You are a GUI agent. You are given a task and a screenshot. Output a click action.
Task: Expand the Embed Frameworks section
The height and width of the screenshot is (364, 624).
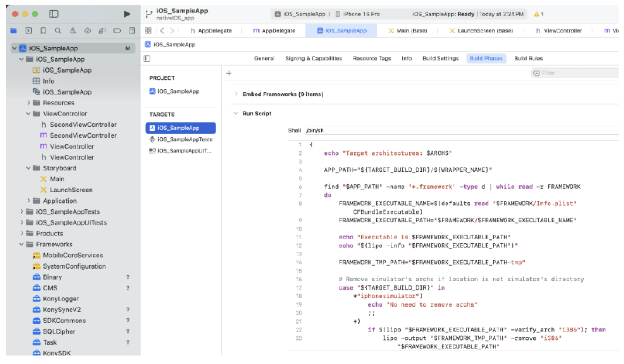coord(236,94)
